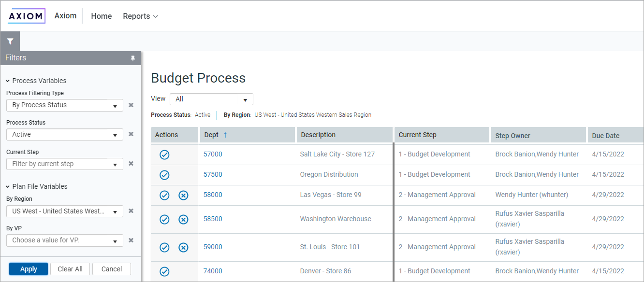Approve the Las Vegas Store 99 row
This screenshot has width=644, height=282.
click(x=164, y=195)
